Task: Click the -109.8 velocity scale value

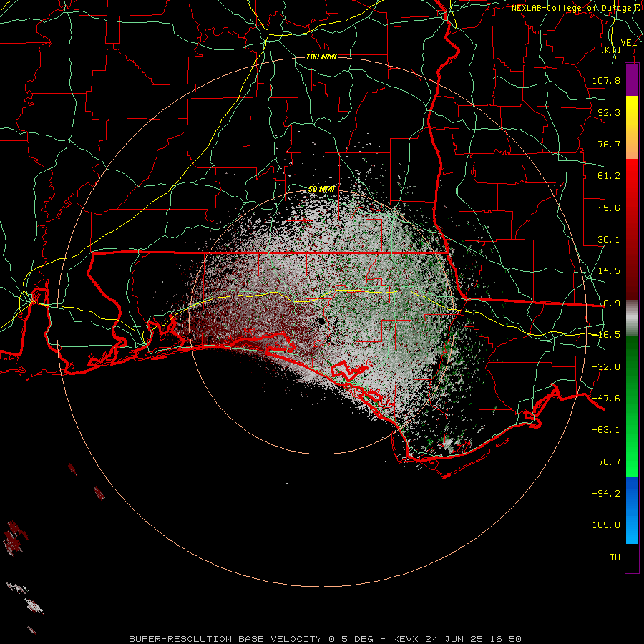Action: (603, 525)
